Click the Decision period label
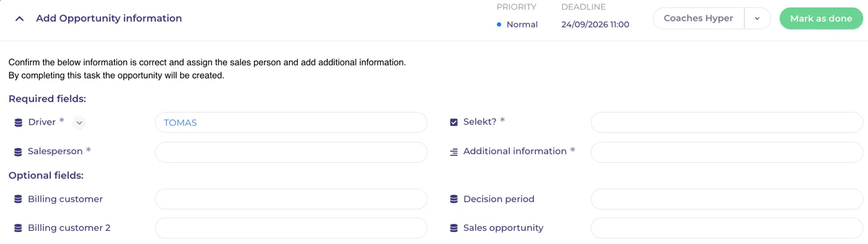868x244 pixels. pos(499,199)
